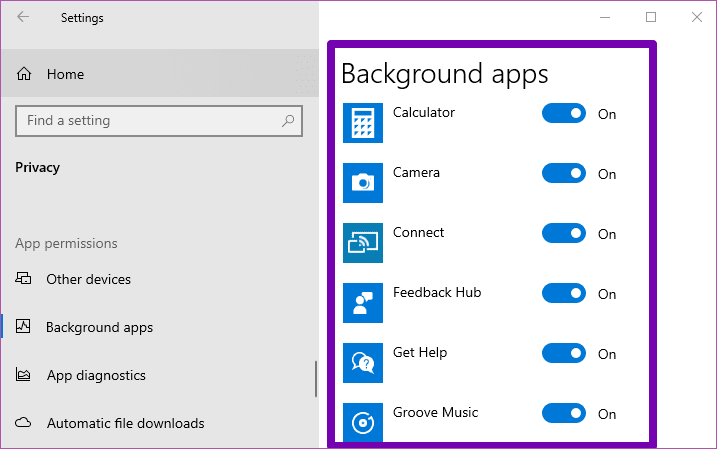Open App diagnostics settings
The height and width of the screenshot is (449, 717).
[158, 375]
